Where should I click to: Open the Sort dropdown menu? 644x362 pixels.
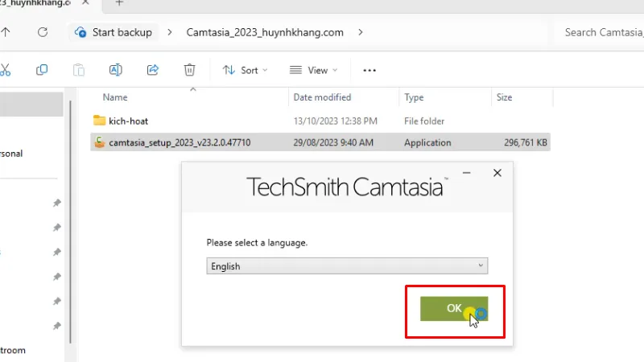pyautogui.click(x=245, y=70)
